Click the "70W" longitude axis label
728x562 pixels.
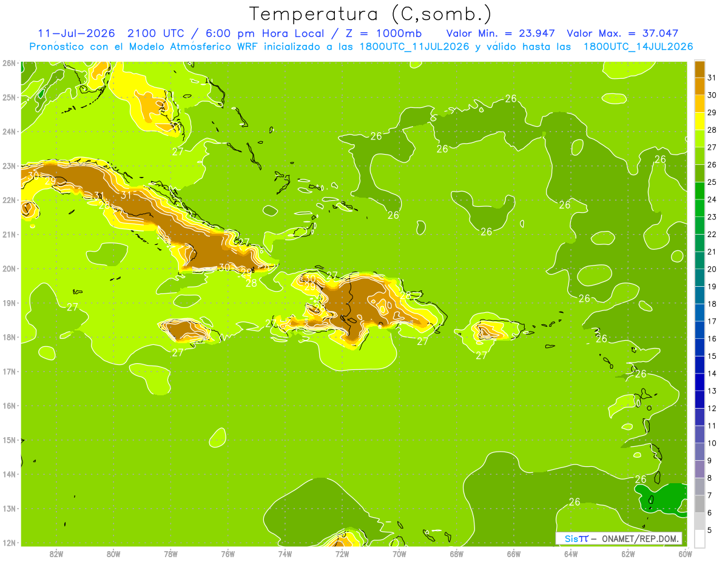(399, 554)
